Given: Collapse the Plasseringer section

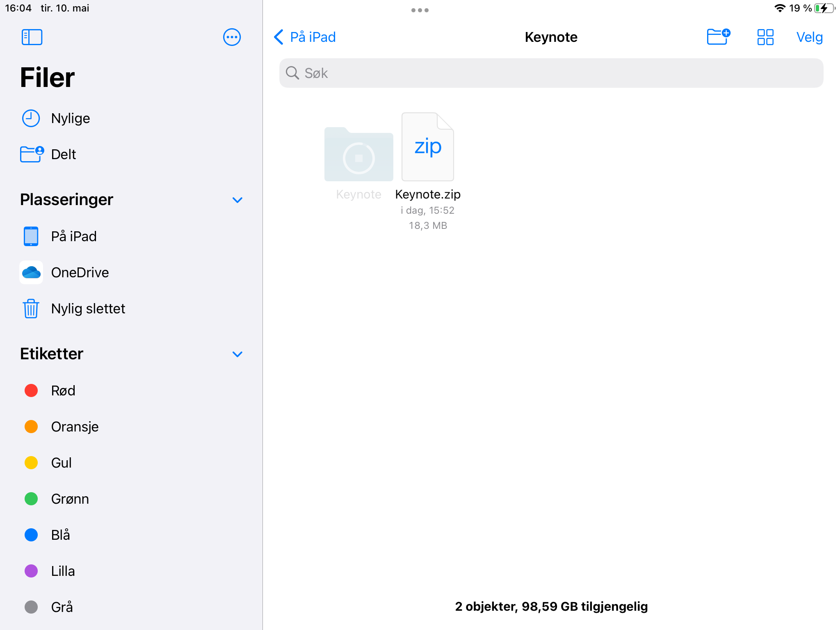Looking at the screenshot, I should coord(237,200).
